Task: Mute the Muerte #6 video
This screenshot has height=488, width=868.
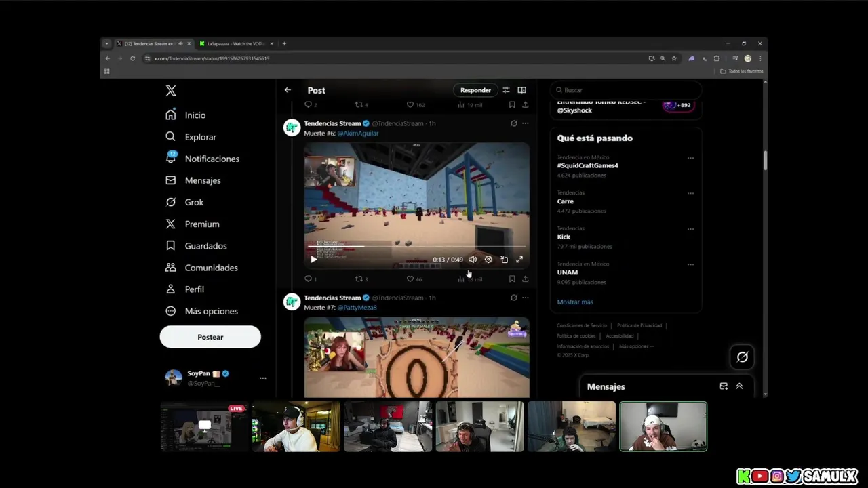Action: (473, 260)
